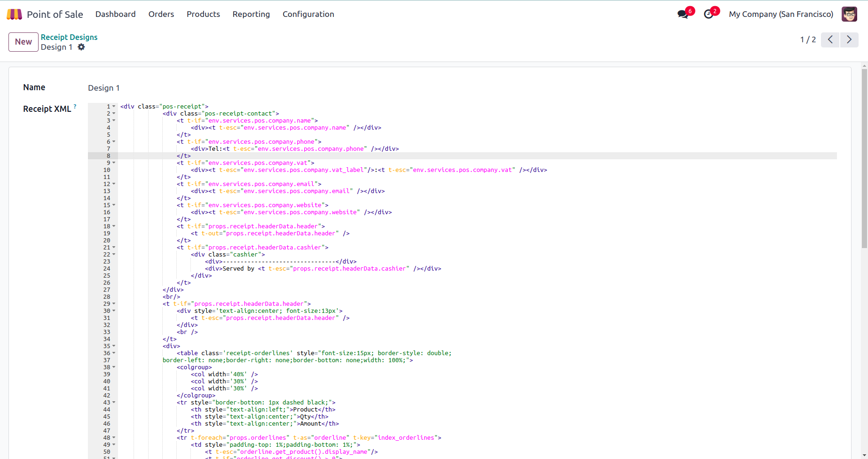Click the user avatar in top bar
The image size is (868, 459).
point(849,14)
